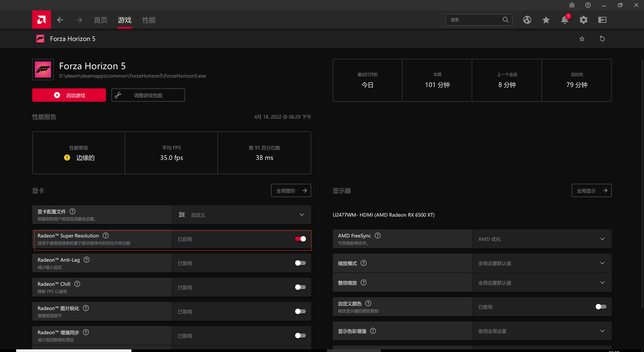The width and height of the screenshot is (644, 352).
Task: Show help for Radeon Chill
Action: 77,284
